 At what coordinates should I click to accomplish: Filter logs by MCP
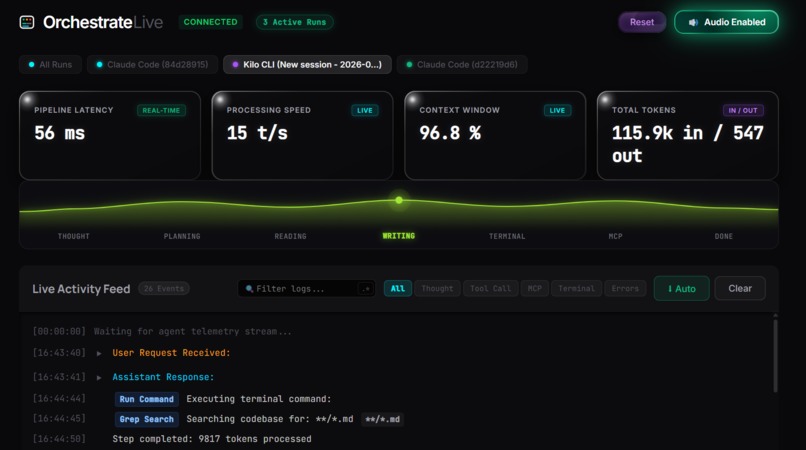click(535, 289)
